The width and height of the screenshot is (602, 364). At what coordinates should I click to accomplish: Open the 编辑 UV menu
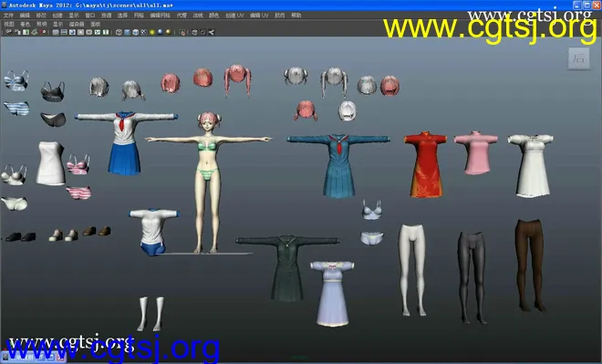259,16
